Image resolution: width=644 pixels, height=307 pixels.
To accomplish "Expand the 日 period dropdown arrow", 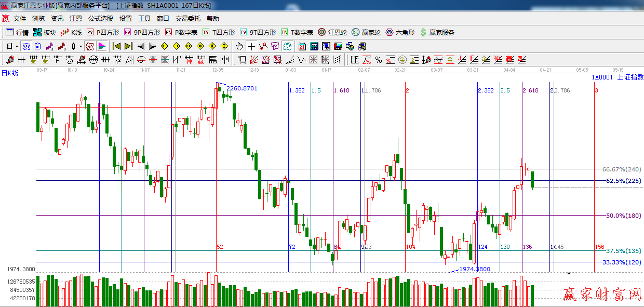I will (17, 46).
